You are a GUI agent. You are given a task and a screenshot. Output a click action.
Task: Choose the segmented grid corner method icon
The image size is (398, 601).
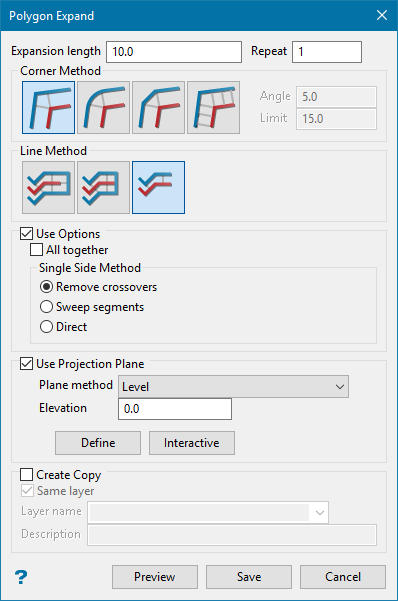click(x=214, y=107)
